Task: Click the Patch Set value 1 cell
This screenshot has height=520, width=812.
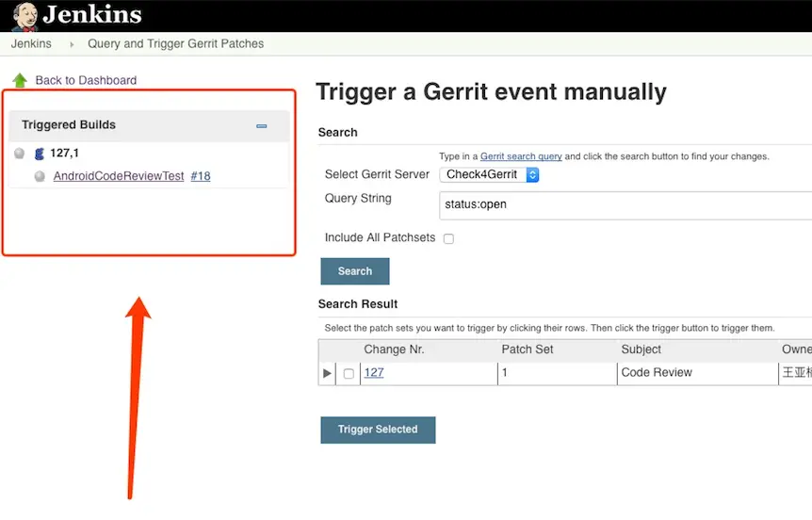Action: 558,373
